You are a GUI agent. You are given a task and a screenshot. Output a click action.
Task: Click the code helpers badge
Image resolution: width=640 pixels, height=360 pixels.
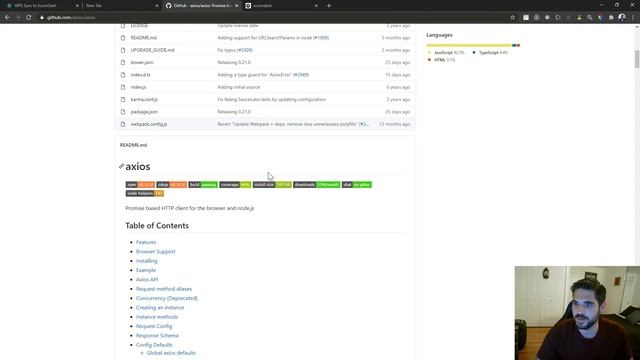point(145,193)
